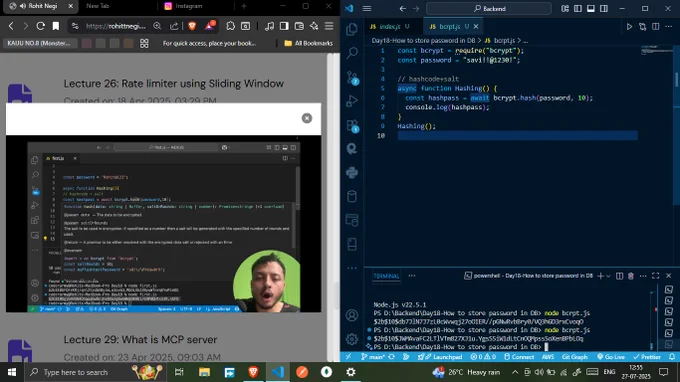680x382 pixels.
Task: Split the editor to the right
Action: pyautogui.click(x=656, y=26)
